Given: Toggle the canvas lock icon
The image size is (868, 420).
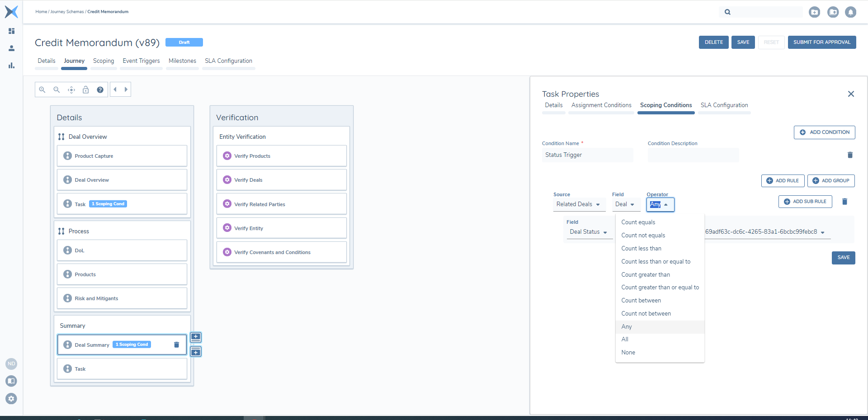Looking at the screenshot, I should [86, 90].
